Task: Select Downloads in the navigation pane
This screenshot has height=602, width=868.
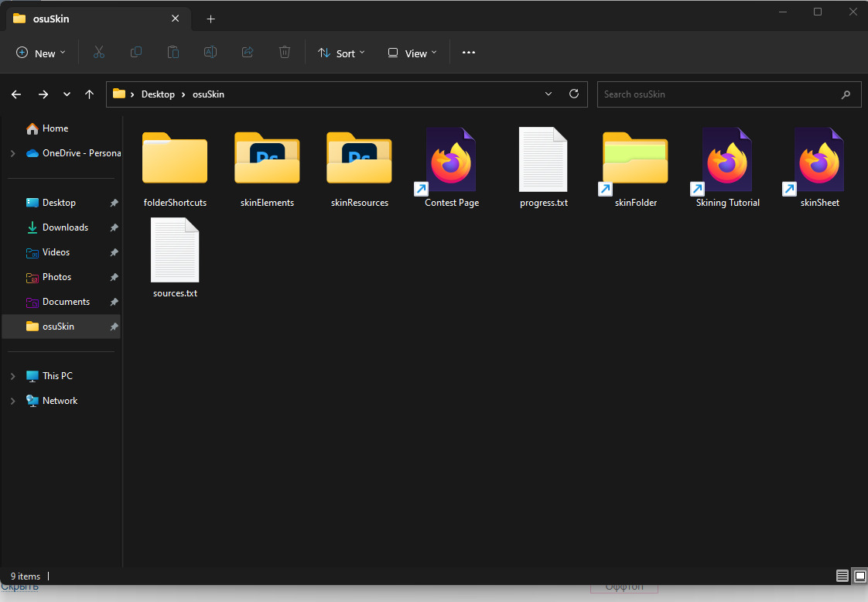Action: 65,227
